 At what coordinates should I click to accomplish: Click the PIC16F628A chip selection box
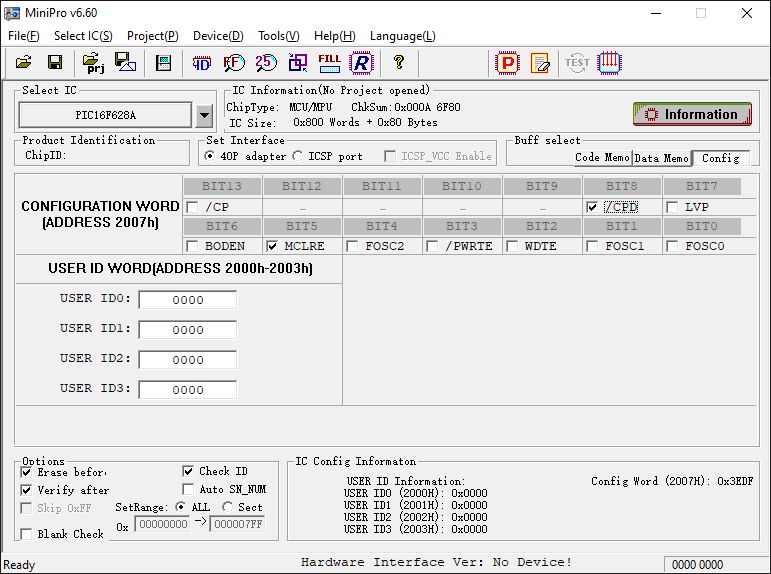pyautogui.click(x=105, y=115)
